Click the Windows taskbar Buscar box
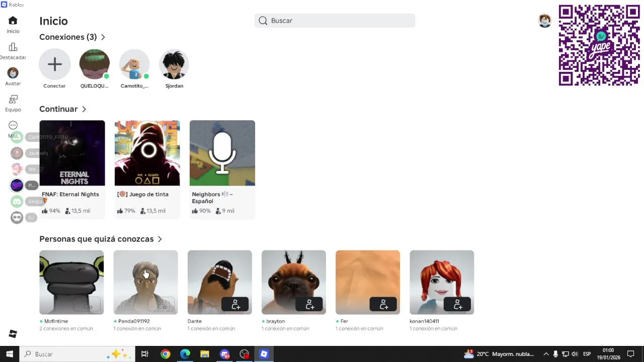The image size is (644, 362). pos(77,354)
